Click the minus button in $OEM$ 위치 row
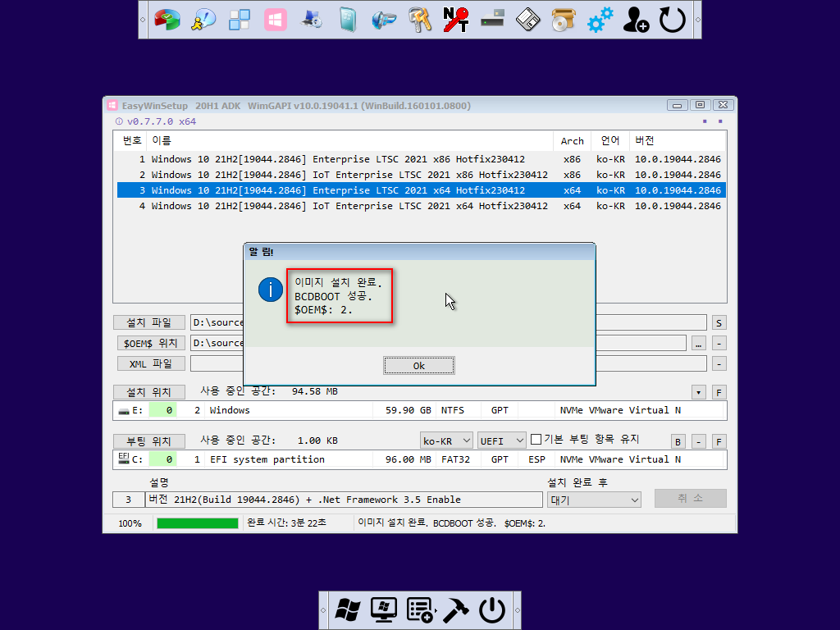The height and width of the screenshot is (630, 840). coord(719,344)
